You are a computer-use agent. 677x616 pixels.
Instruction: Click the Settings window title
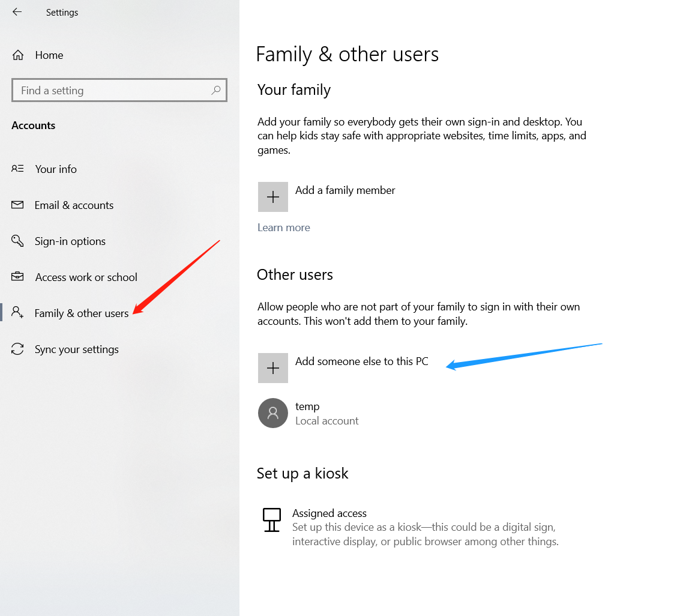coord(62,13)
